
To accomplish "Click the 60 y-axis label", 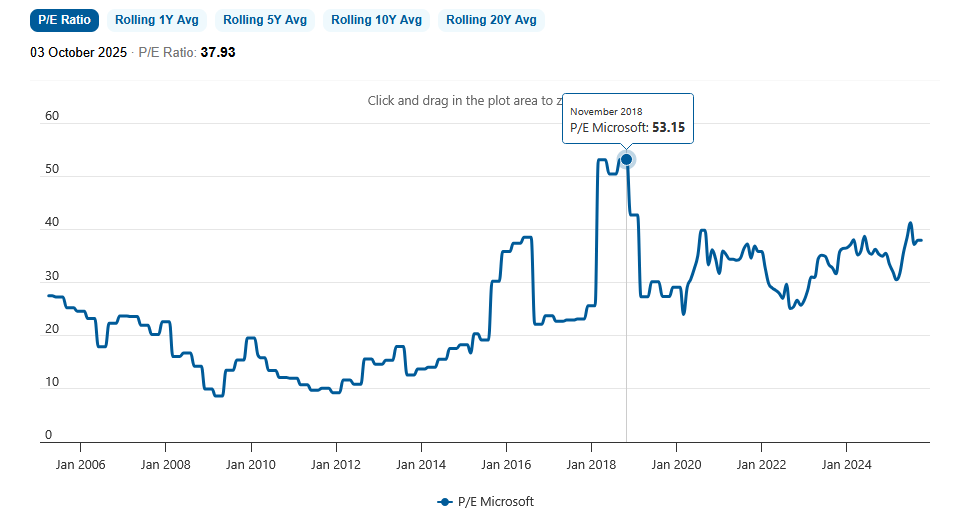I will [x=52, y=116].
